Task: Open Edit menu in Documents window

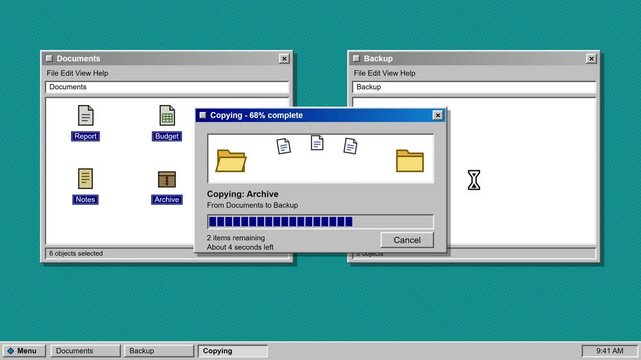Action: click(x=67, y=73)
